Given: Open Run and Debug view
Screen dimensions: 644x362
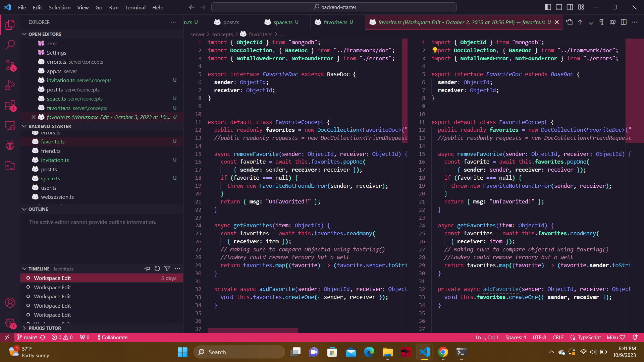Looking at the screenshot, I should pyautogui.click(x=10, y=85).
